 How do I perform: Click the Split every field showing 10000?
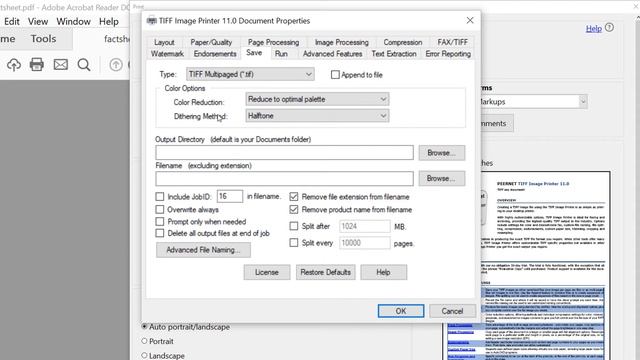point(364,243)
